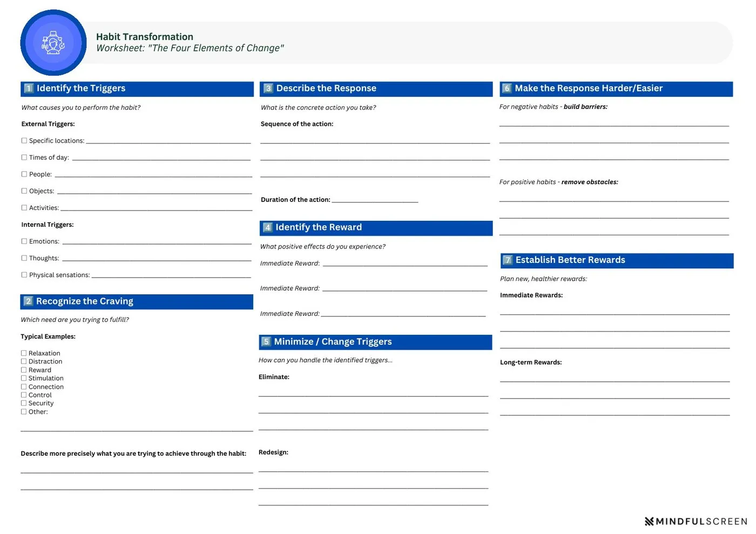Tick the People checkbox
This screenshot has width=756, height=534.
24,174
